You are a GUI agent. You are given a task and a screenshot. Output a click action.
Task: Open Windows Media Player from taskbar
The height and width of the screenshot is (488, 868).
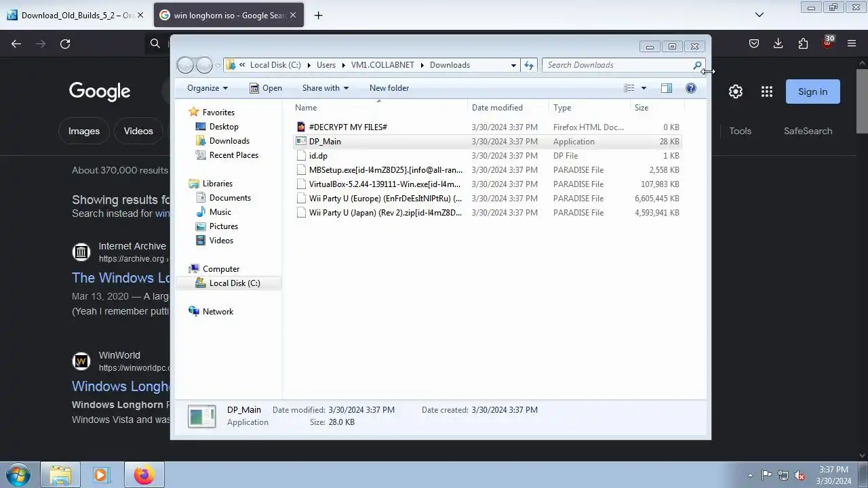pyautogui.click(x=102, y=474)
